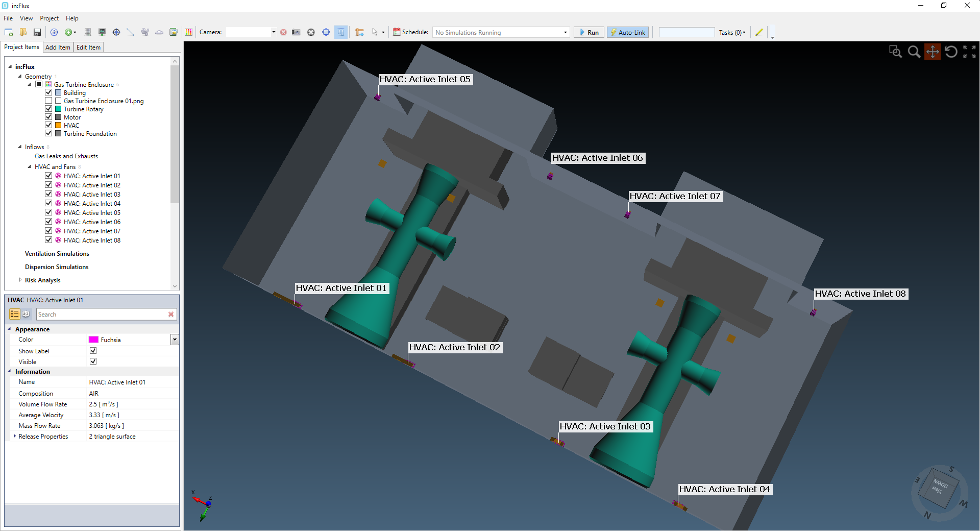This screenshot has height=531, width=980.
Task: Disable Show Label for HVAC Active Inlet 01
Action: 93,351
